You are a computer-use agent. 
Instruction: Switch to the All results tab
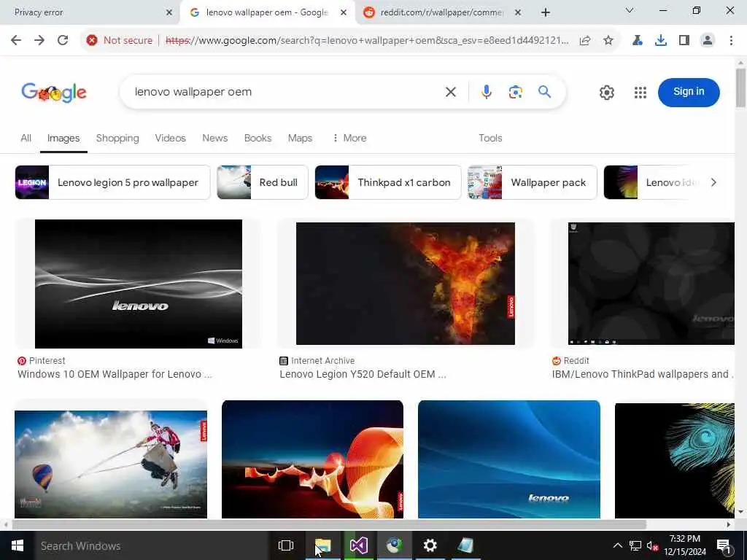tap(26, 138)
